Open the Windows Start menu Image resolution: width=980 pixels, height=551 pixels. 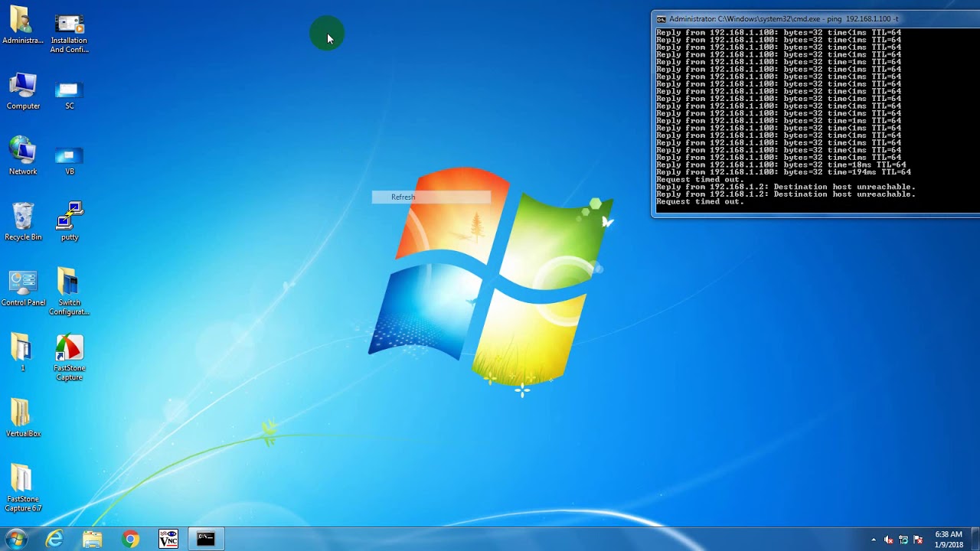click(x=16, y=539)
